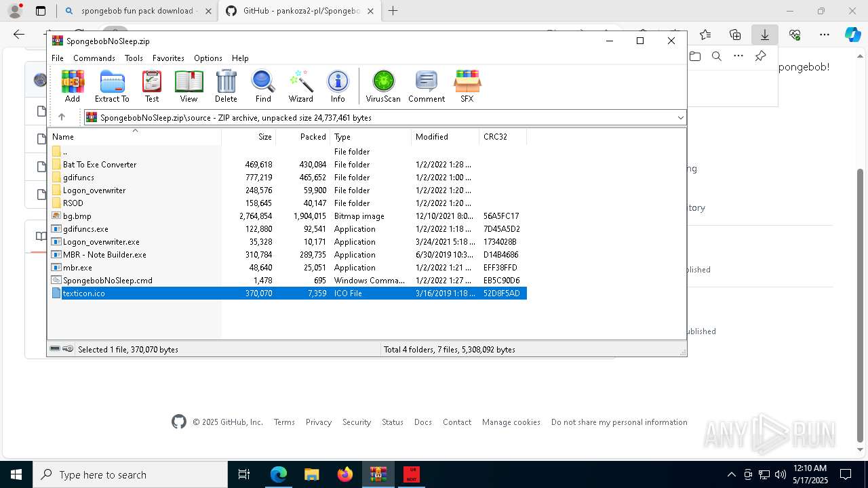This screenshot has width=868, height=488.
Task: Click the Find magnifier icon
Action: [263, 86]
